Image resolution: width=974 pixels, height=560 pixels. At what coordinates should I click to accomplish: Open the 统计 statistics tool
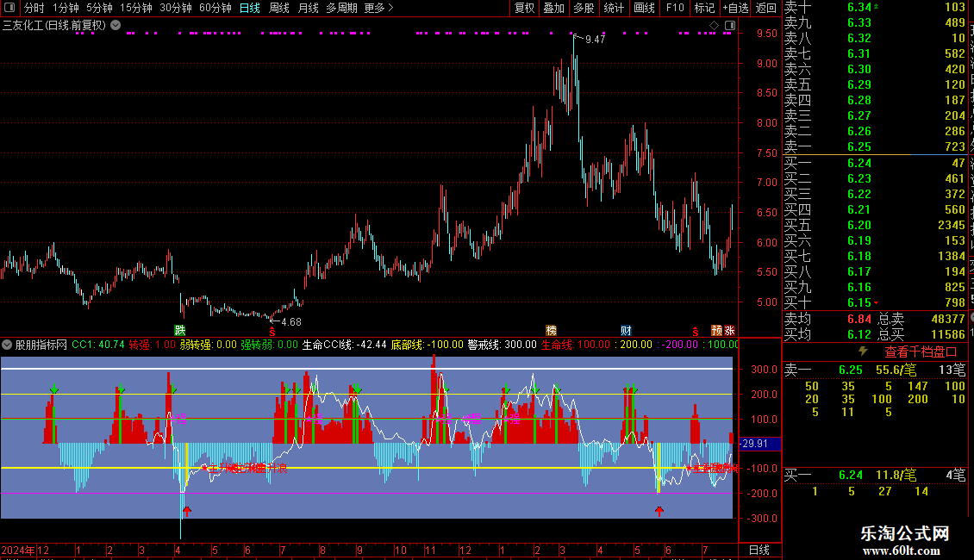tap(614, 8)
